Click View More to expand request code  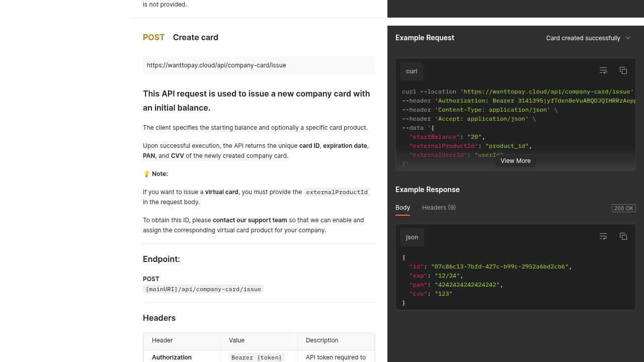click(516, 161)
